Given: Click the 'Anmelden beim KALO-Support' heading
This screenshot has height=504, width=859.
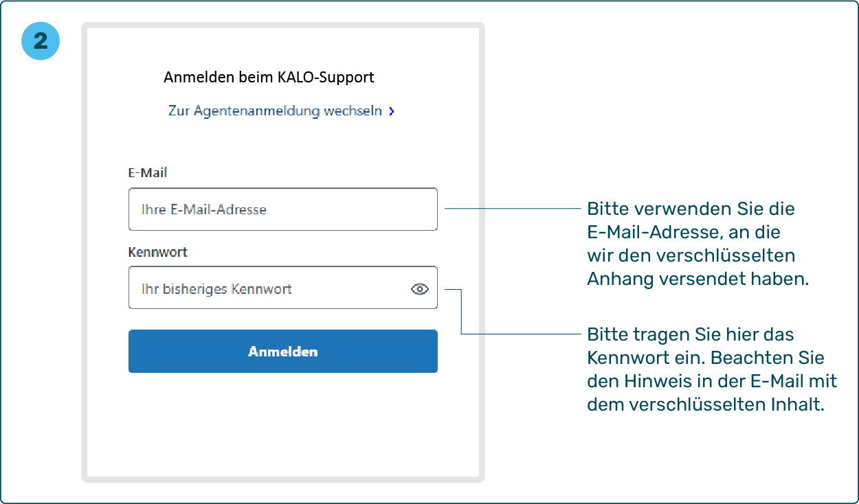Looking at the screenshot, I should [x=269, y=77].
